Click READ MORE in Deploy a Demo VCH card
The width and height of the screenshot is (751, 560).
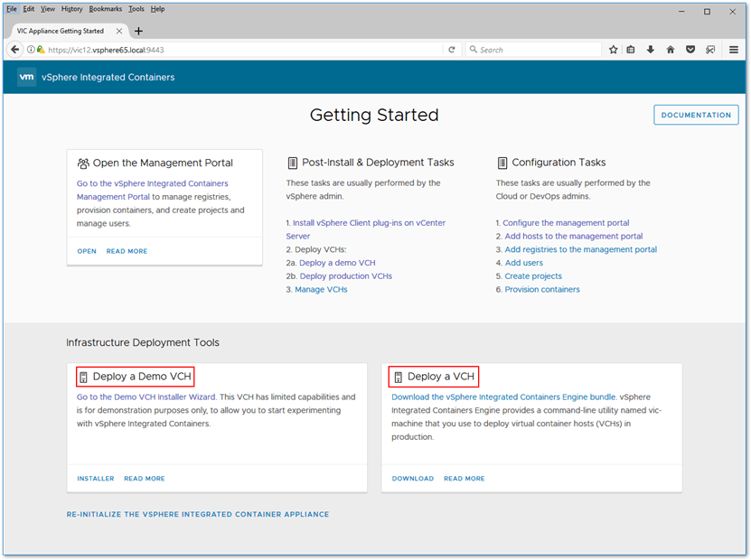145,479
